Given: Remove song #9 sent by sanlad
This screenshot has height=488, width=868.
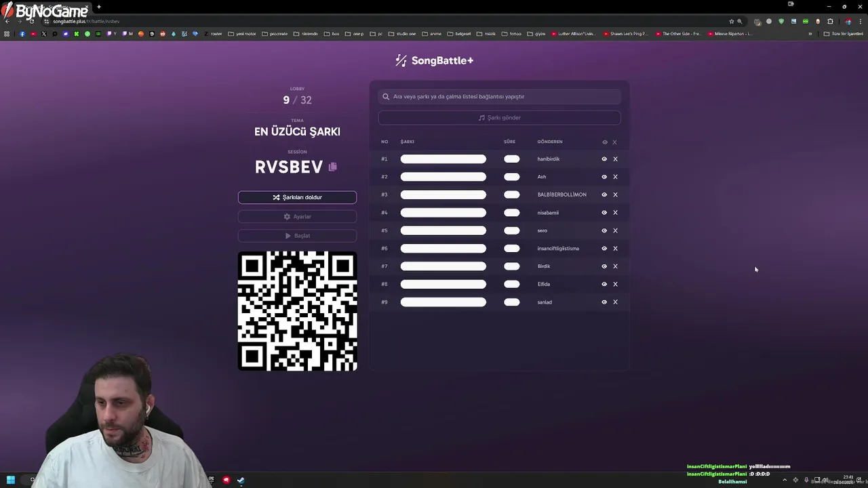Looking at the screenshot, I should pyautogui.click(x=615, y=302).
